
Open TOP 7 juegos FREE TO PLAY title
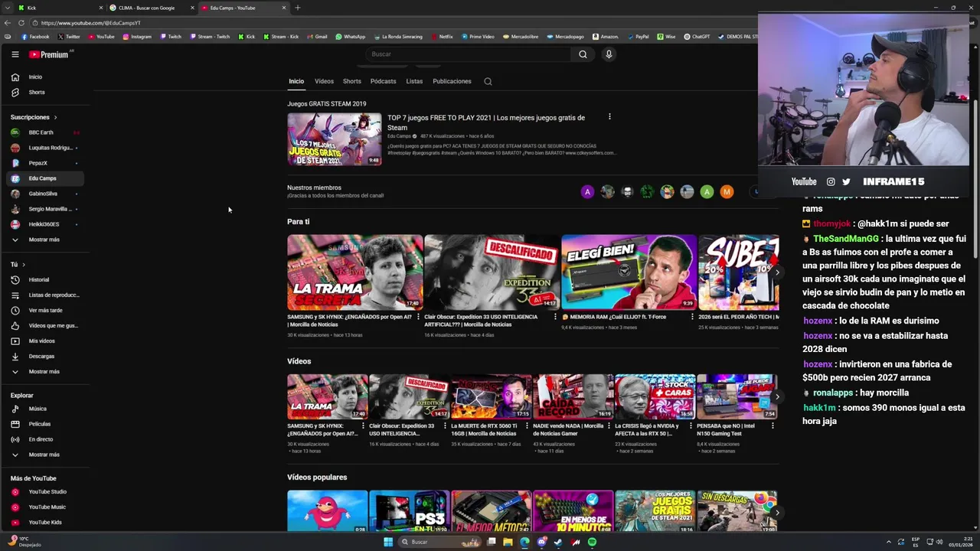(486, 122)
